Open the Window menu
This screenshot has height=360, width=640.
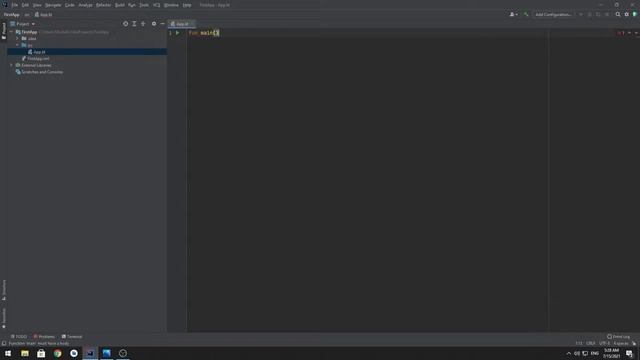pos(171,5)
